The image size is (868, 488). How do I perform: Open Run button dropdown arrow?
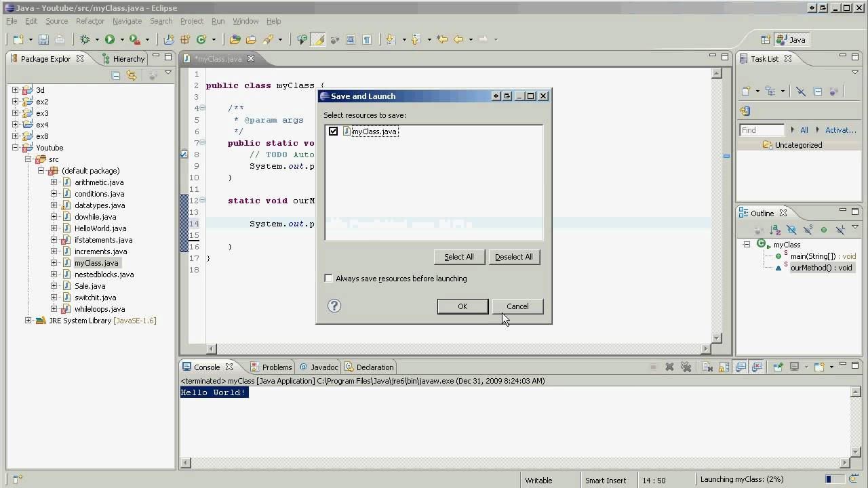[x=122, y=40]
